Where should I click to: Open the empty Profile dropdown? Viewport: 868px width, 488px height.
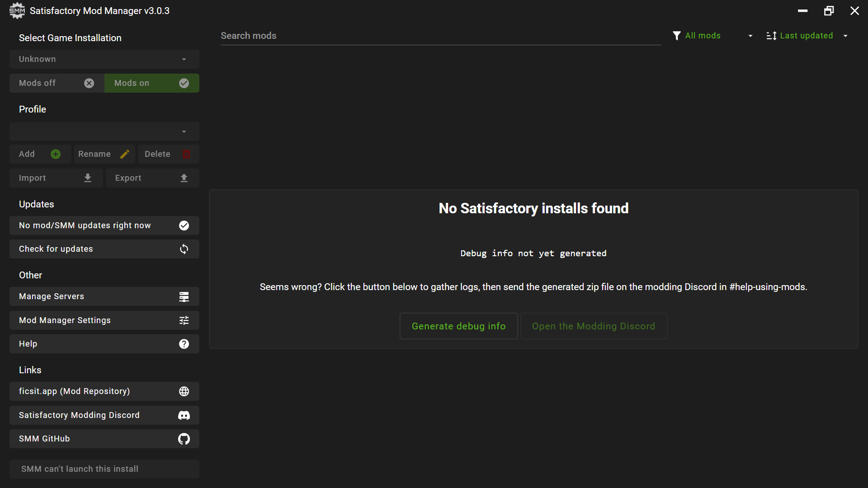104,131
